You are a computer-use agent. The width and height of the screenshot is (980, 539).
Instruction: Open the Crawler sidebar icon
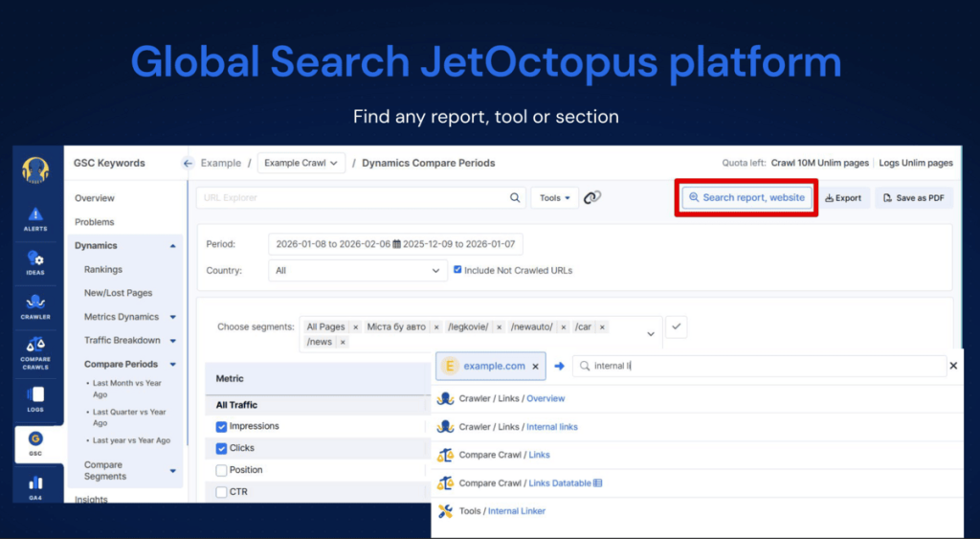tap(35, 305)
